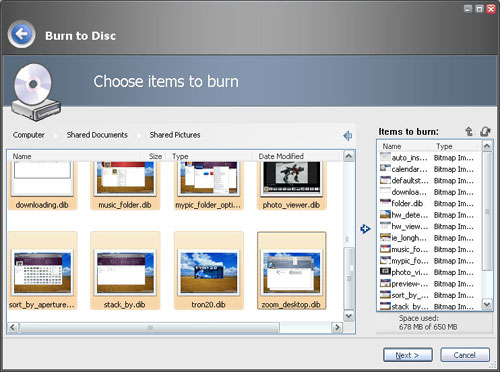The height and width of the screenshot is (372, 500).
Task: Go back with the blue arrow button
Action: (22, 34)
